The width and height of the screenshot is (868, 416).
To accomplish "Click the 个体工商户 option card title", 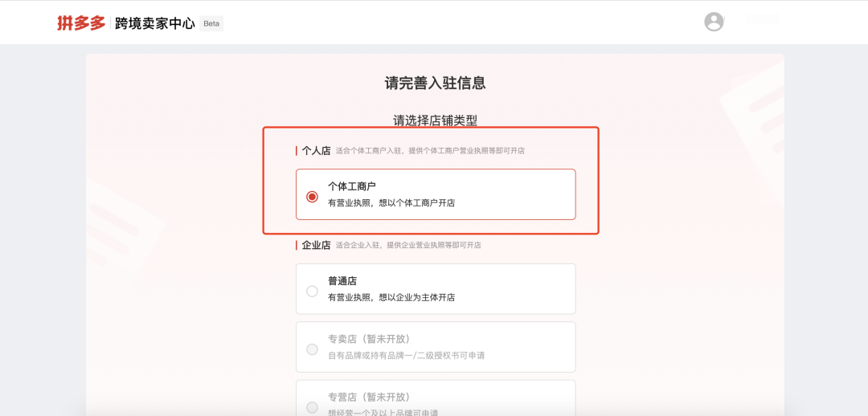I will pos(352,186).
